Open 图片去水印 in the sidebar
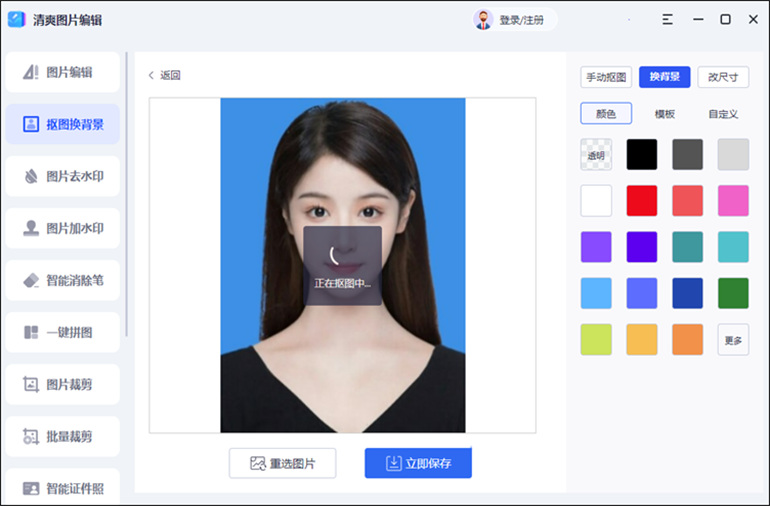Image resolution: width=770 pixels, height=506 pixels. [62, 176]
